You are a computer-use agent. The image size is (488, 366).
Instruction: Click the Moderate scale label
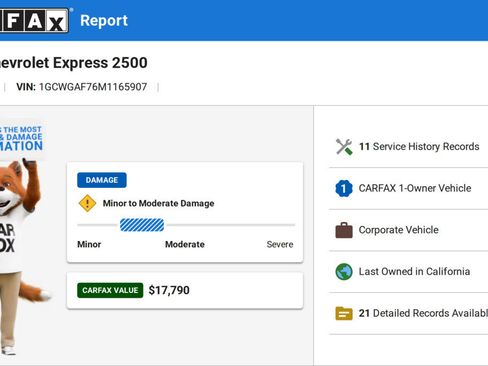click(185, 244)
